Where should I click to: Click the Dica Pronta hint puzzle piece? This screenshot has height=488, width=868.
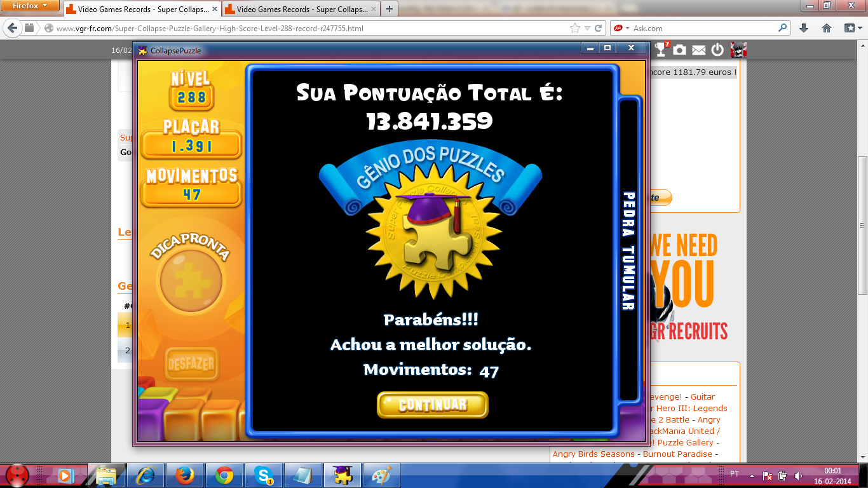point(191,279)
